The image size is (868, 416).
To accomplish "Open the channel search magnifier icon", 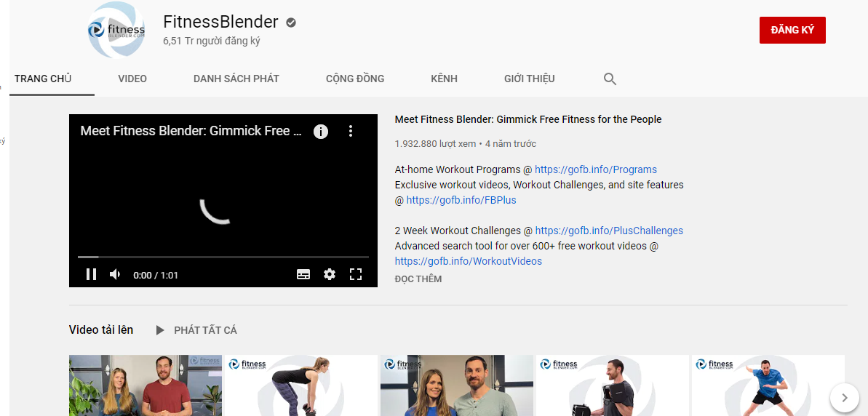I will point(610,79).
